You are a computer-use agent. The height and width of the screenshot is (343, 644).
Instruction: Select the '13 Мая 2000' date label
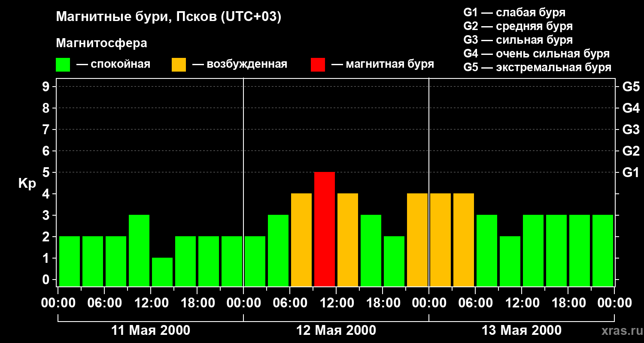click(521, 331)
